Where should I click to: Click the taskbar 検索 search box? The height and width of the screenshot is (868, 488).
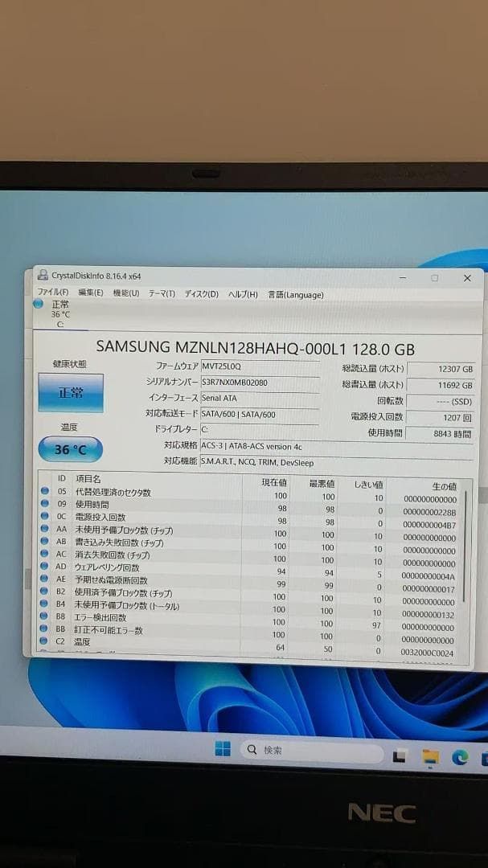click(313, 751)
